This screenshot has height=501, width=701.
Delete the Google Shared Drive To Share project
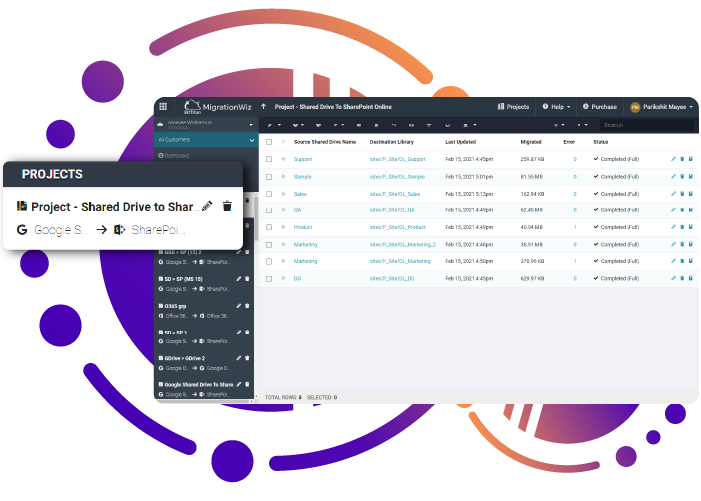click(247, 384)
